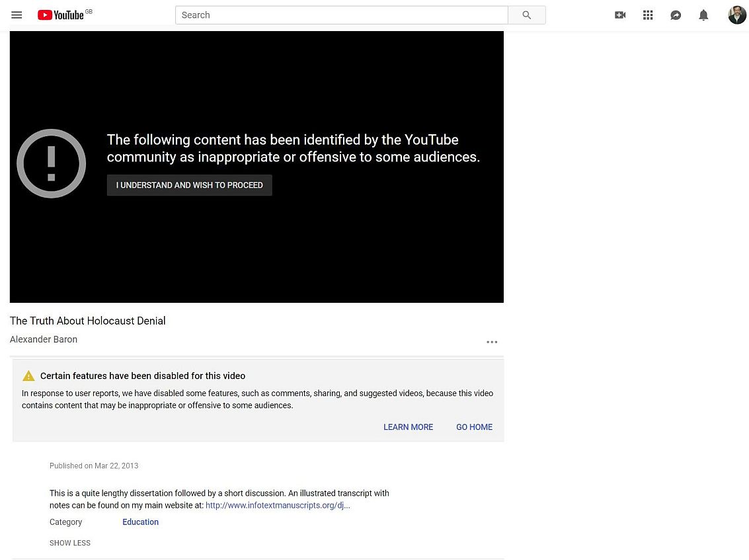Open the infotextmanuscripts.org transcript link

click(278, 505)
